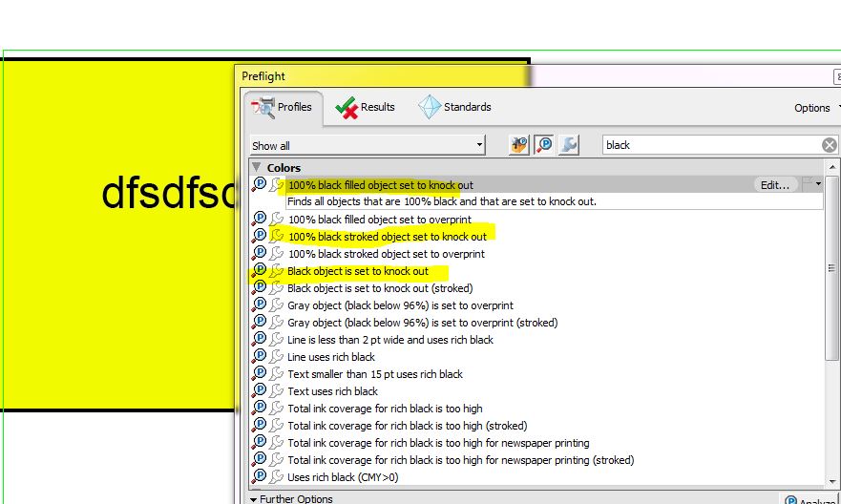Open the Results tab

click(366, 107)
